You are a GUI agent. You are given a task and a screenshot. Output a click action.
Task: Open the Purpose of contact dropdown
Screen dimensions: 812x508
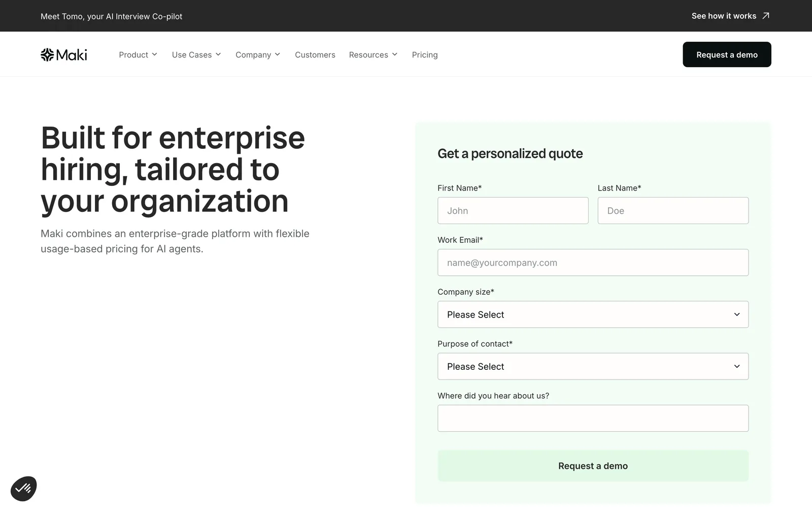(x=593, y=366)
